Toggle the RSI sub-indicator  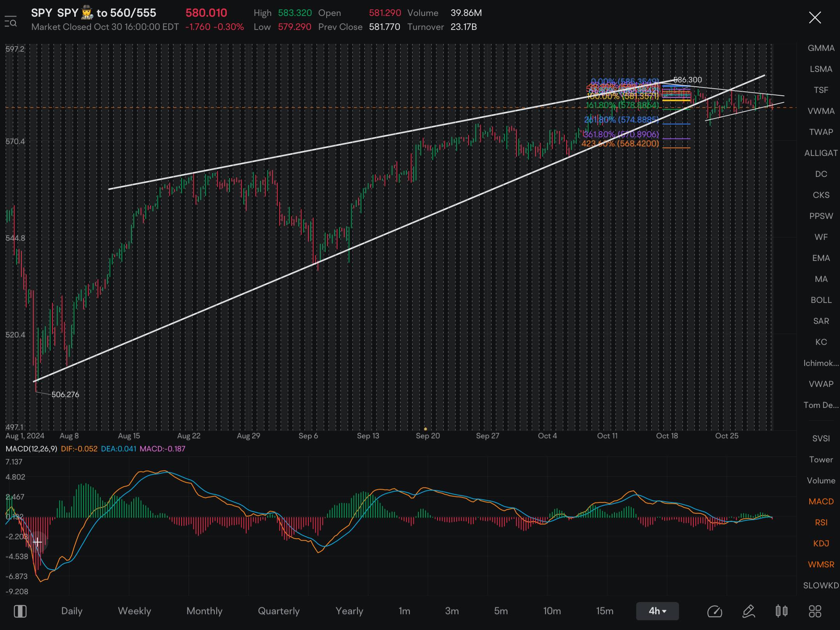coord(821,523)
